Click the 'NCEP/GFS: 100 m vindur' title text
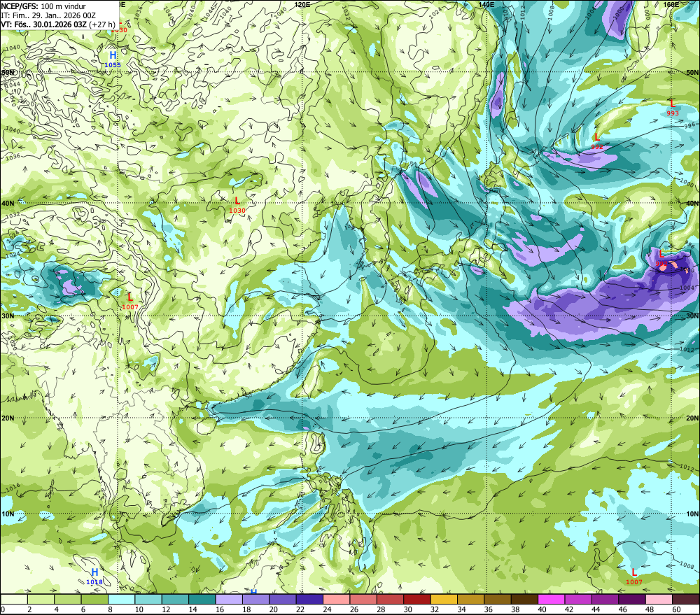This screenshot has height=615, width=700. [x=43, y=6]
